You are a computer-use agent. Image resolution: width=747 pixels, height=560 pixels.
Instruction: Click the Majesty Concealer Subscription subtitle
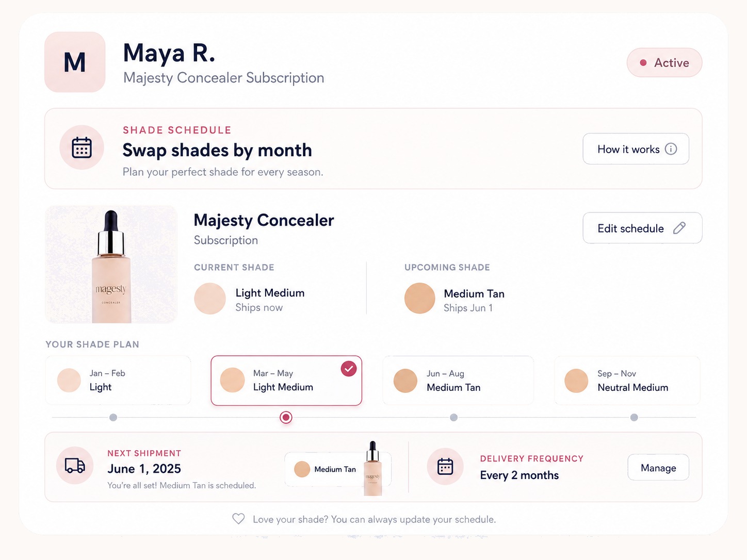pos(224,78)
